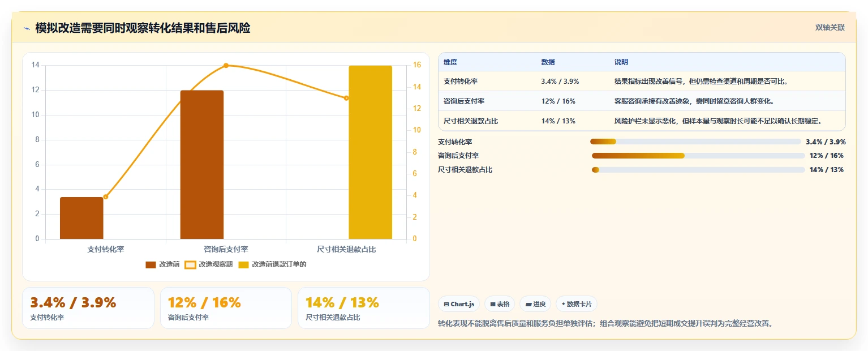Viewport: 868px width, 351px height.
Task: Toggle the 改造前退款订单的 legend swatch
Action: [x=243, y=264]
